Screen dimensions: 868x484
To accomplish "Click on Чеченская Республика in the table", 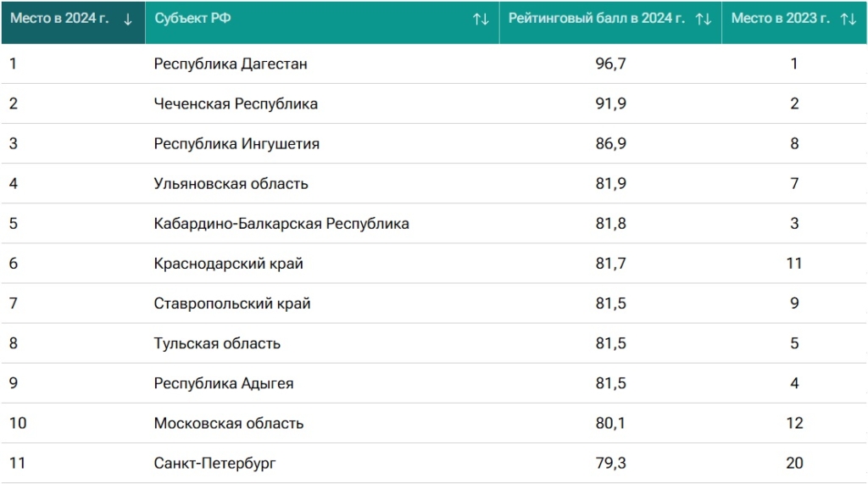I will pyautogui.click(x=236, y=103).
